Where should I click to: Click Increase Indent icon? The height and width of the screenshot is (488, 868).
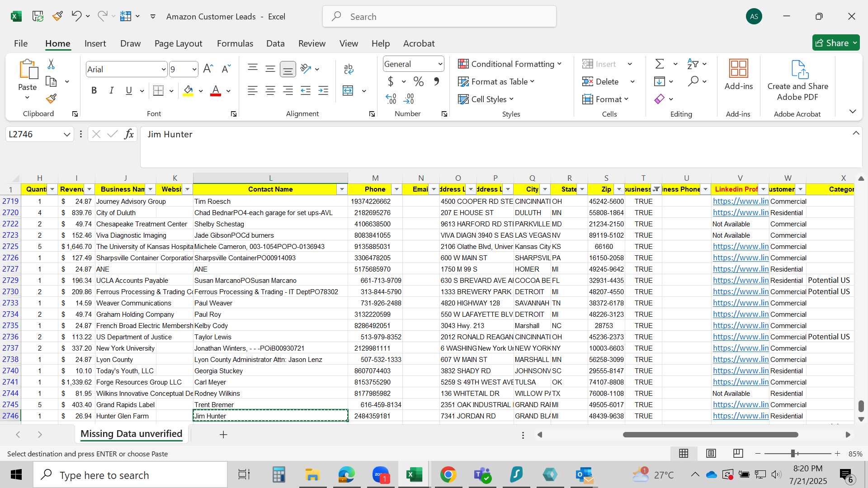click(323, 91)
